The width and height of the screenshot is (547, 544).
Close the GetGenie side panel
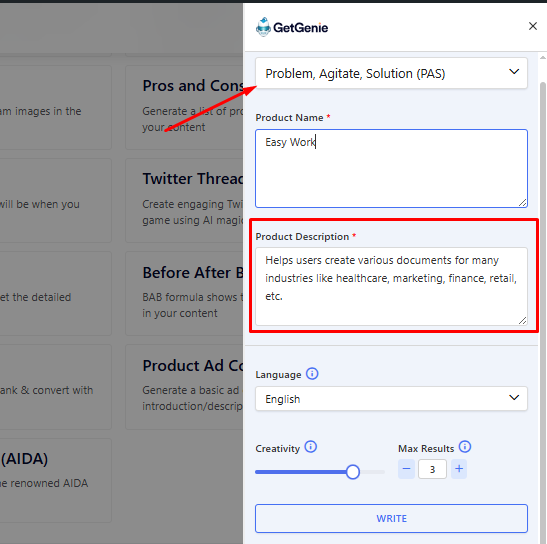coord(532,26)
